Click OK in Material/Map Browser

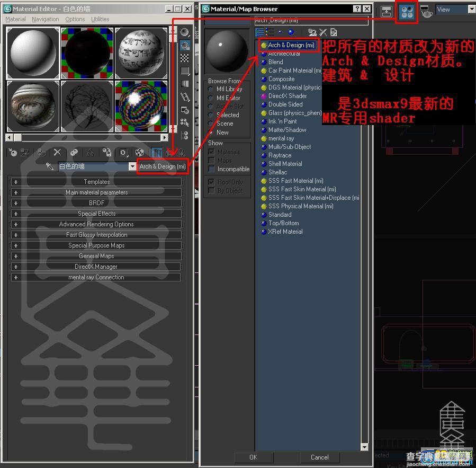[x=254, y=457]
